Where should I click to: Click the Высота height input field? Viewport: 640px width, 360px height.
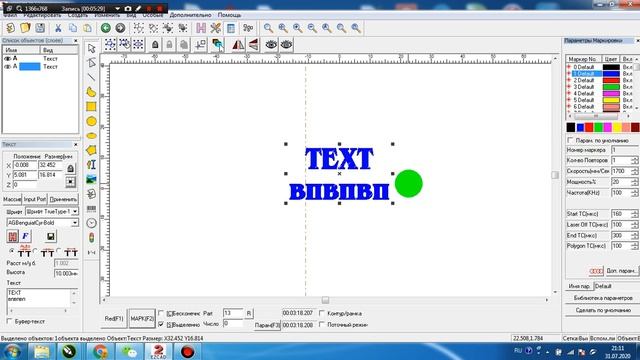[x=66, y=273]
